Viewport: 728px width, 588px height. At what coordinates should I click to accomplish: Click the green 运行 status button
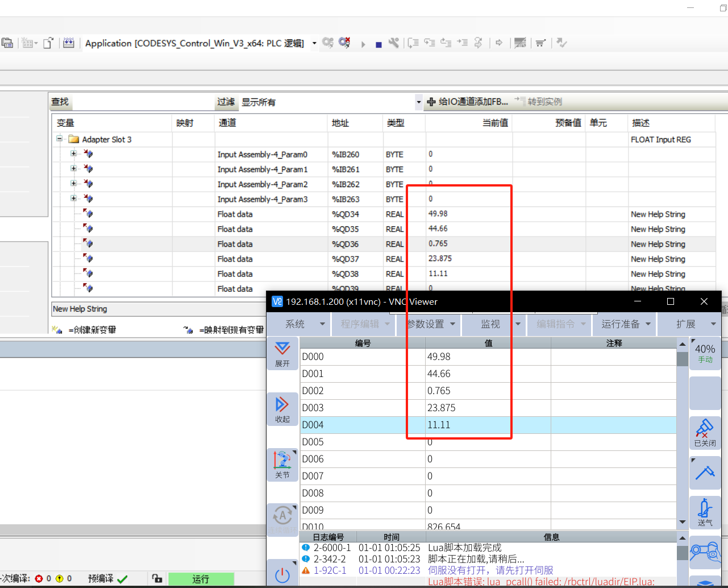click(x=201, y=579)
